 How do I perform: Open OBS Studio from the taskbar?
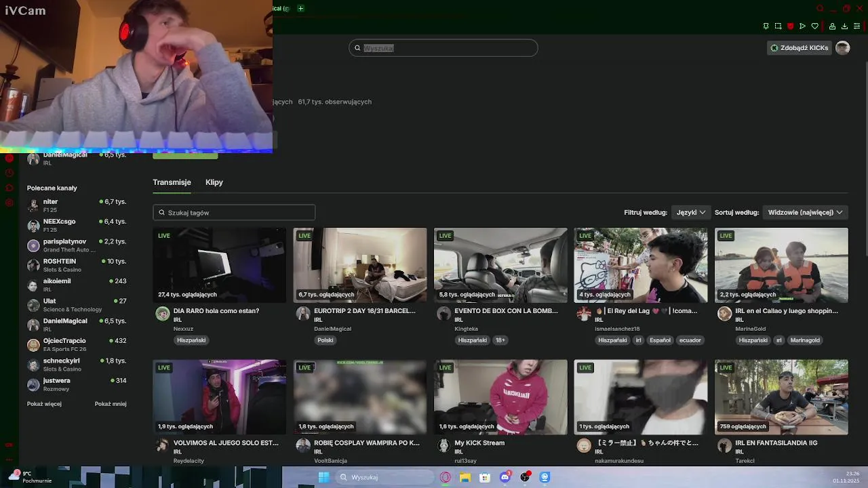tap(525, 477)
